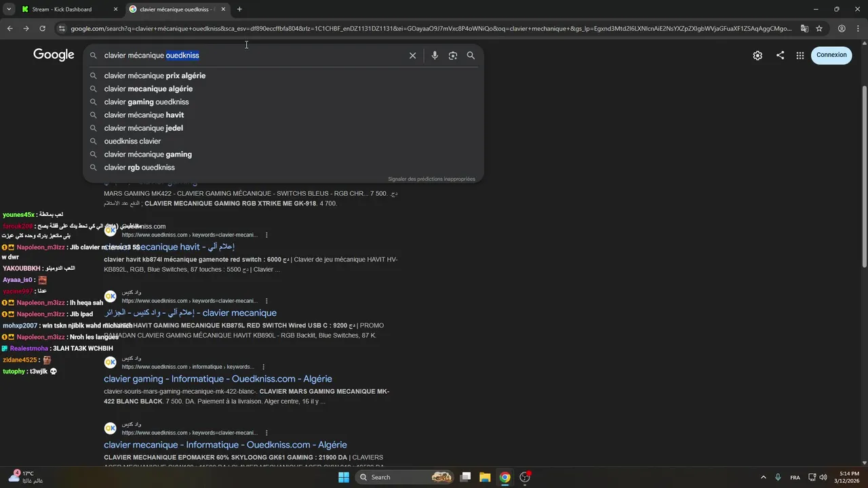868x488 pixels.
Task: Click inside the Google search field
Action: (251, 56)
